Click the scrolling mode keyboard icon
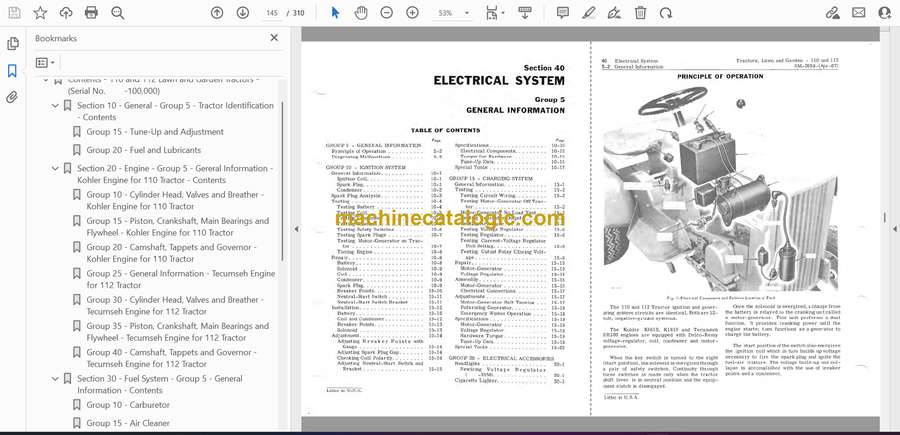The image size is (900, 435). [525, 13]
